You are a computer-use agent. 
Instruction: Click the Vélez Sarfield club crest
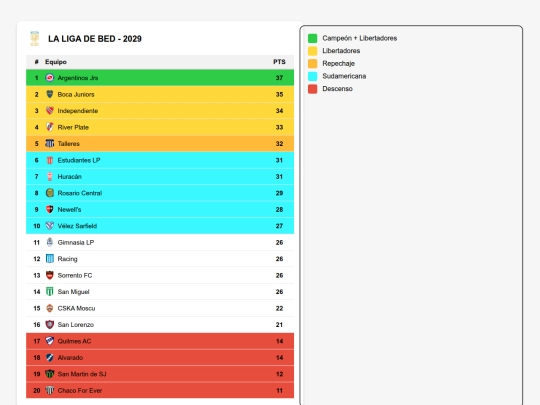pos(50,226)
